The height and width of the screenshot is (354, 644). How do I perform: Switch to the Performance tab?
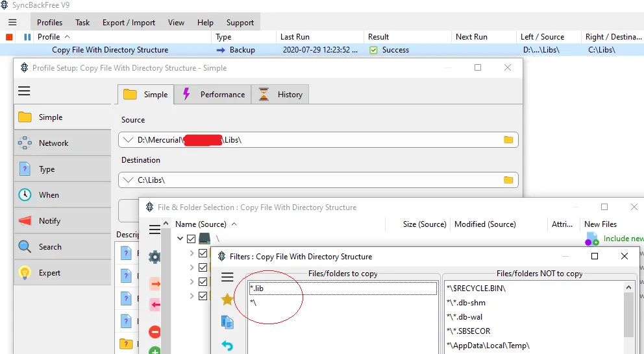tap(213, 95)
